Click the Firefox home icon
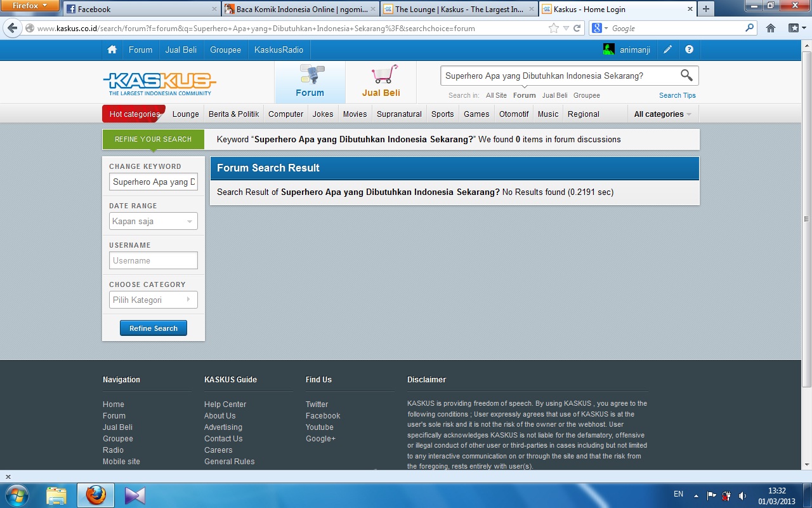Viewport: 812px width, 508px height. click(x=771, y=28)
